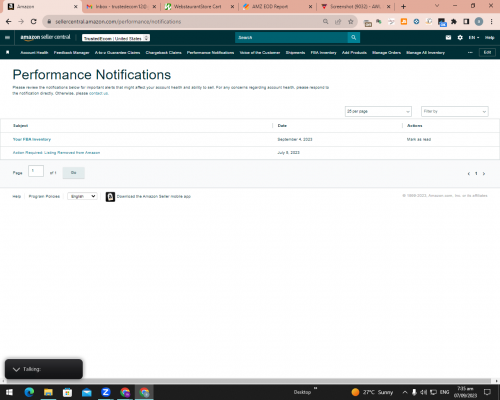Click the search magnifier button in Seller Central
This screenshot has width=500, height=400.
(354, 38)
